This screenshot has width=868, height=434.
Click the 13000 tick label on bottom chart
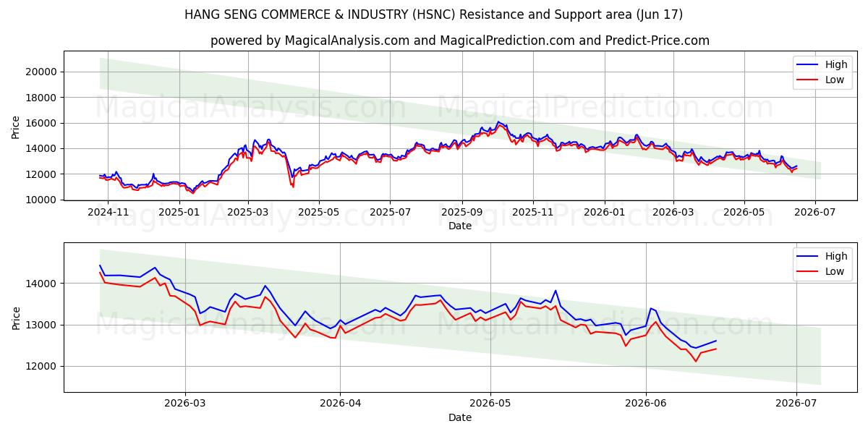[43, 325]
